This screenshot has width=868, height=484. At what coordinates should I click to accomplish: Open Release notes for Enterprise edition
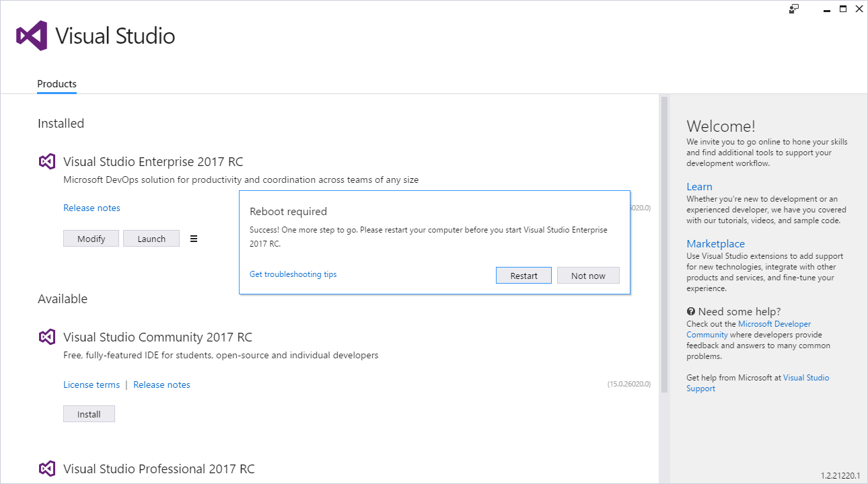pyautogui.click(x=92, y=208)
